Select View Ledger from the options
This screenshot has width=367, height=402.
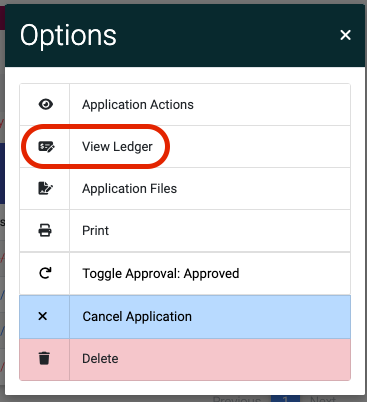coord(185,147)
